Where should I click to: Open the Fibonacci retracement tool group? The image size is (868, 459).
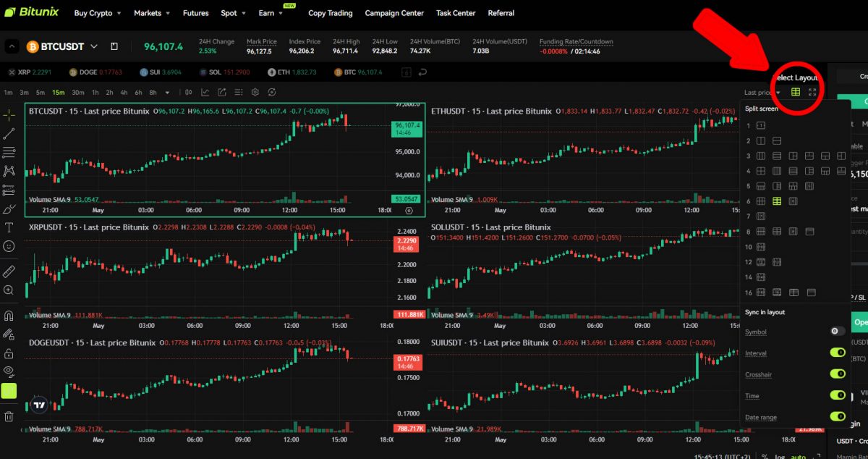point(9,152)
